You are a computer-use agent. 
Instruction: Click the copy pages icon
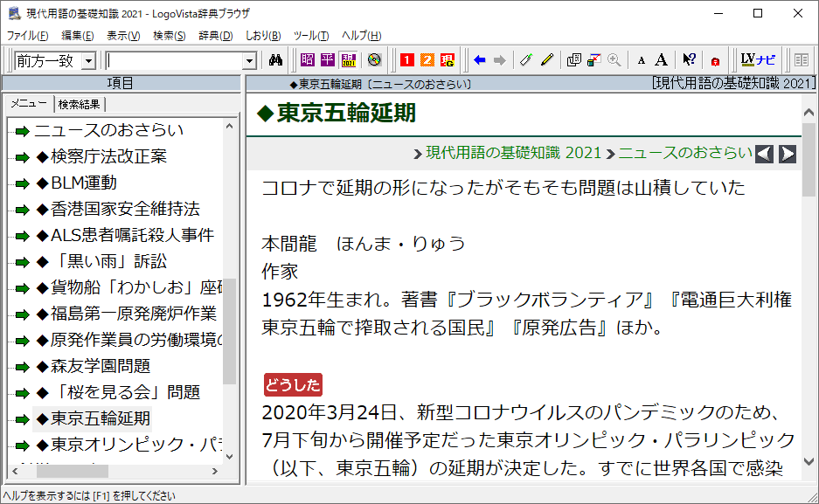(573, 60)
